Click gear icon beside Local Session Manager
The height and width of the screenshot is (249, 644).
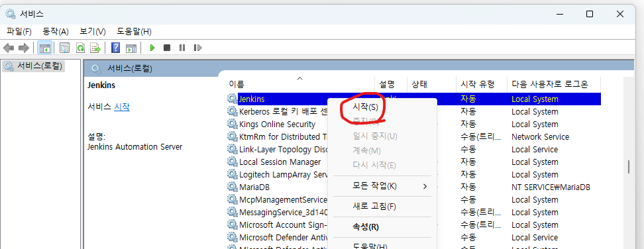click(x=233, y=162)
